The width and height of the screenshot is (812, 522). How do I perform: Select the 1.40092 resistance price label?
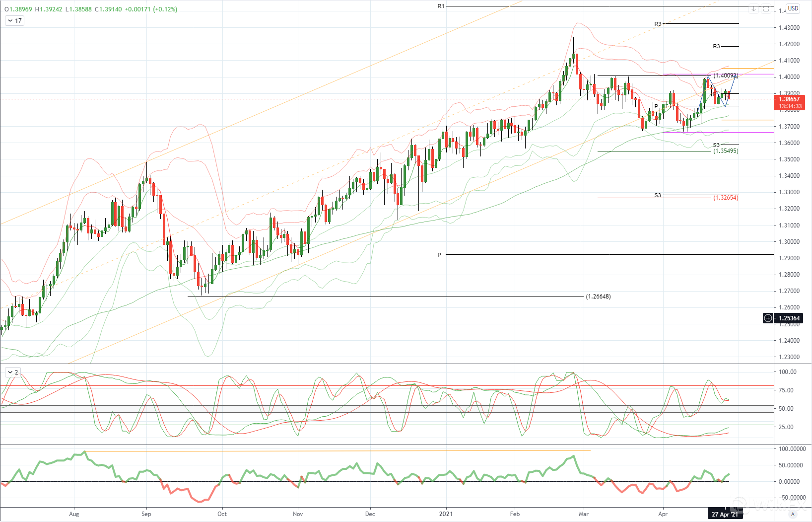pos(725,75)
